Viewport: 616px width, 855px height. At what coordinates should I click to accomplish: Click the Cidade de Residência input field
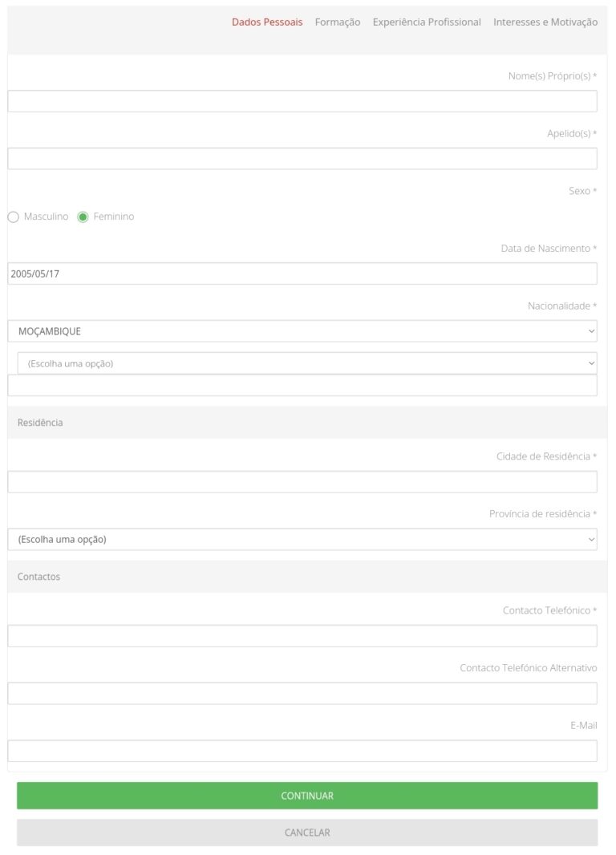(x=302, y=482)
